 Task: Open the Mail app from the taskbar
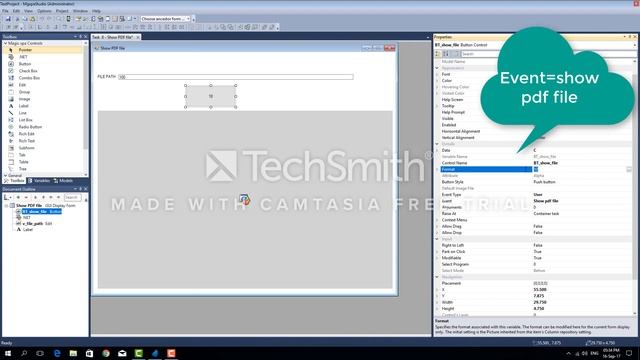122,353
